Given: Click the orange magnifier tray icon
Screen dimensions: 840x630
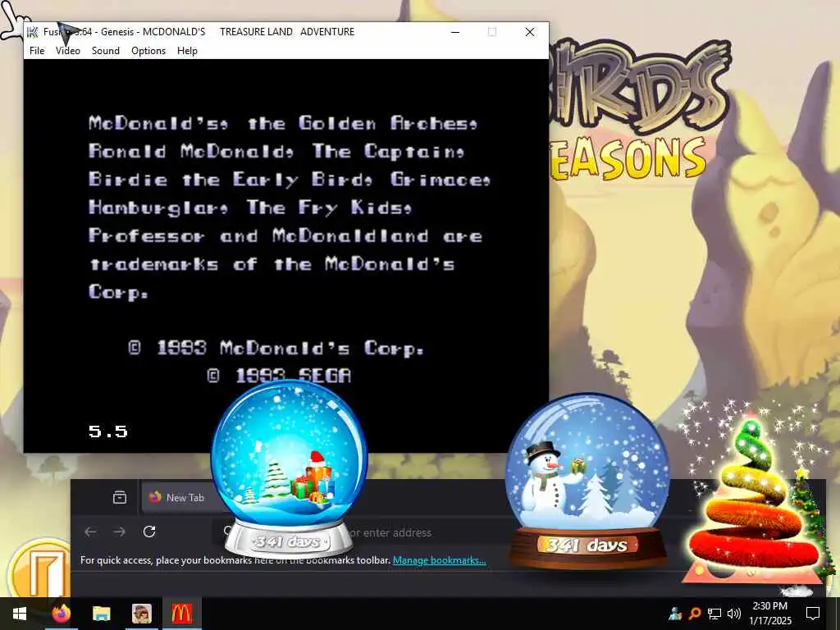Looking at the screenshot, I should pyautogui.click(x=695, y=614).
